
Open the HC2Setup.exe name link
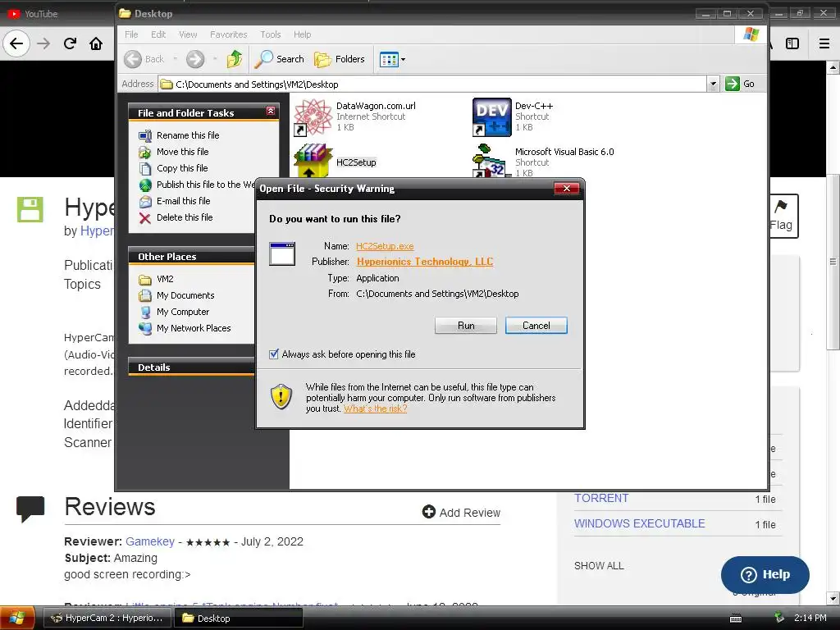(385, 246)
